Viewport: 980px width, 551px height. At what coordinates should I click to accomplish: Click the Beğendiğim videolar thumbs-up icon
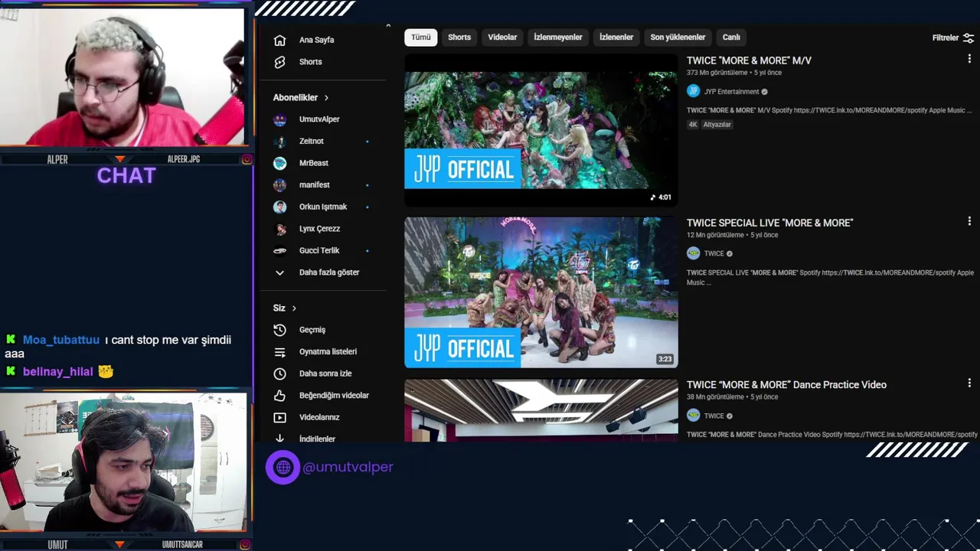point(279,396)
